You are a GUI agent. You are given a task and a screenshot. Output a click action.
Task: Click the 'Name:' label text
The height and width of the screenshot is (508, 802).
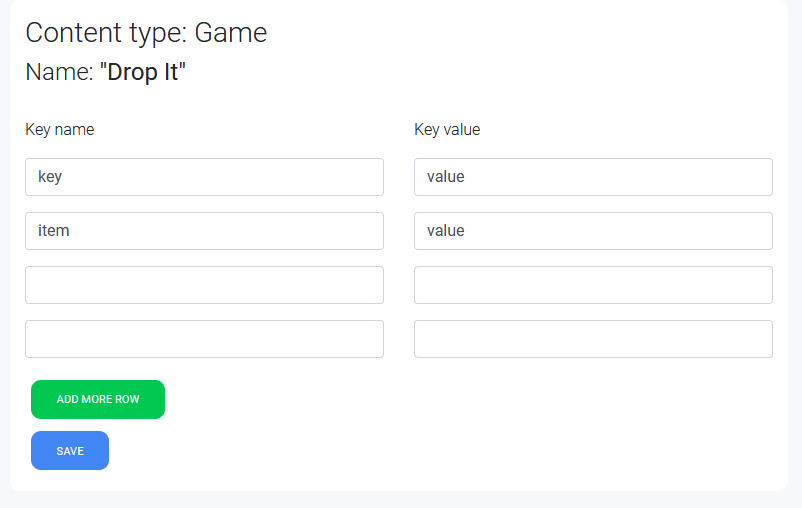[x=59, y=72]
